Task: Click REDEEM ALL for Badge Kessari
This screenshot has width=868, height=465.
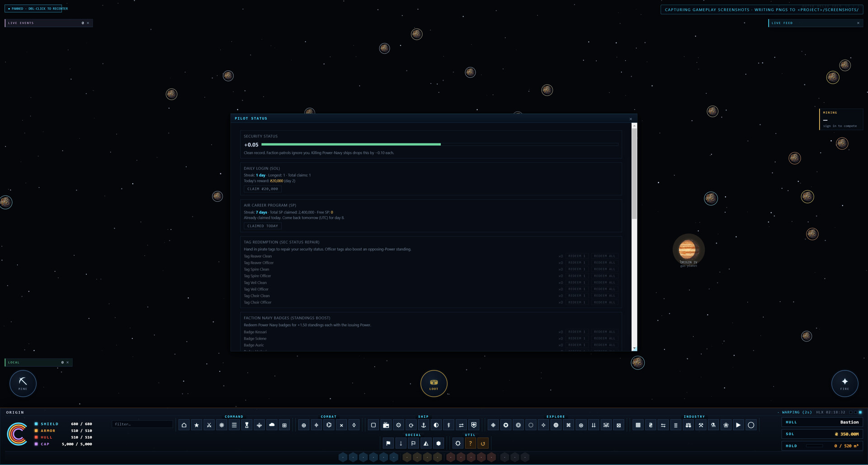Action: coord(604,332)
